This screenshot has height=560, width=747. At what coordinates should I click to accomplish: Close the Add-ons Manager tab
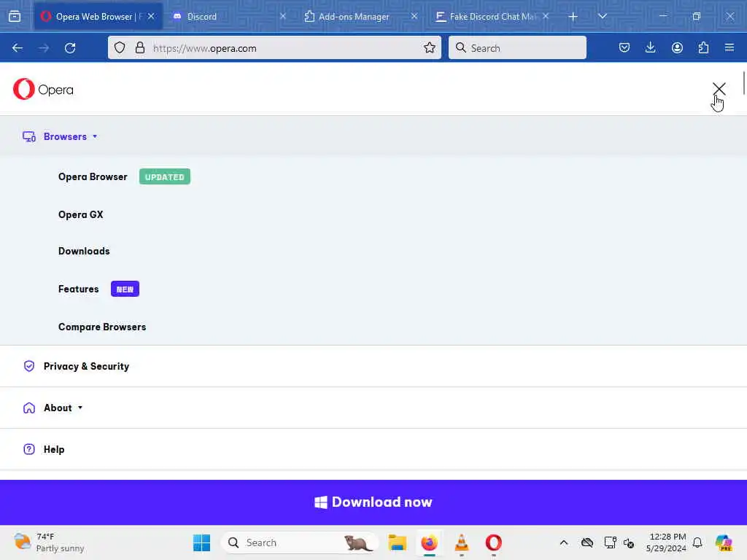click(x=414, y=16)
